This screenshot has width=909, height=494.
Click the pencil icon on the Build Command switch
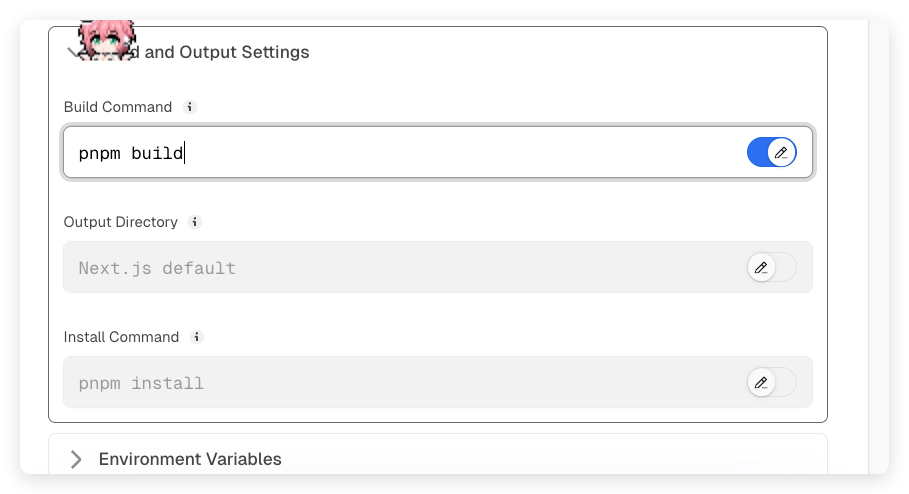[782, 153]
